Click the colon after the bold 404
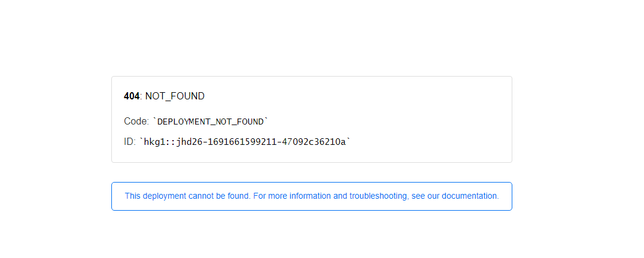This screenshot has width=644, height=258. tap(141, 97)
